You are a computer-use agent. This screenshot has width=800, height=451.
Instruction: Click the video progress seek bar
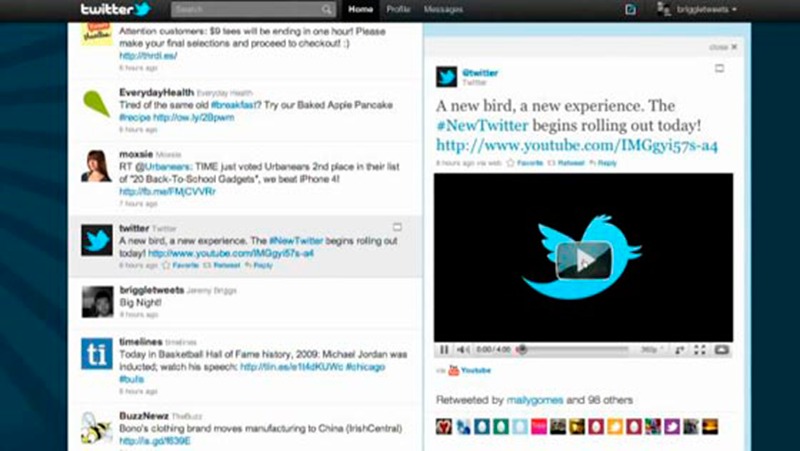point(574,349)
